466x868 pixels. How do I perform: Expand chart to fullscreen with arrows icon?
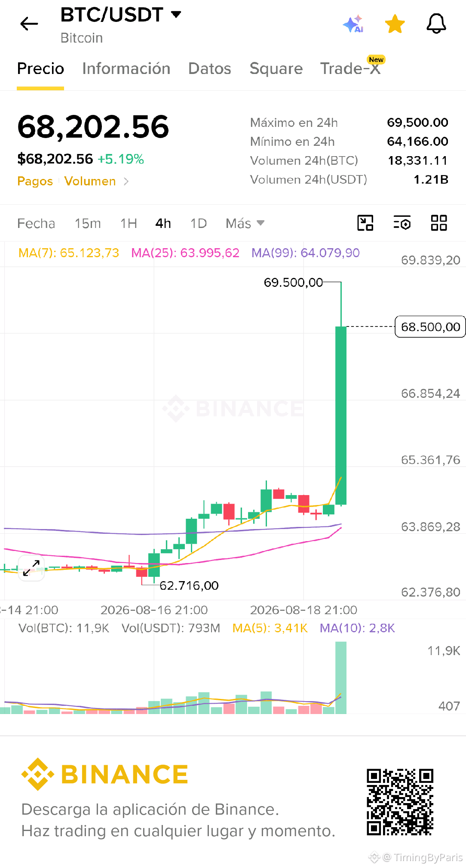[x=31, y=568]
